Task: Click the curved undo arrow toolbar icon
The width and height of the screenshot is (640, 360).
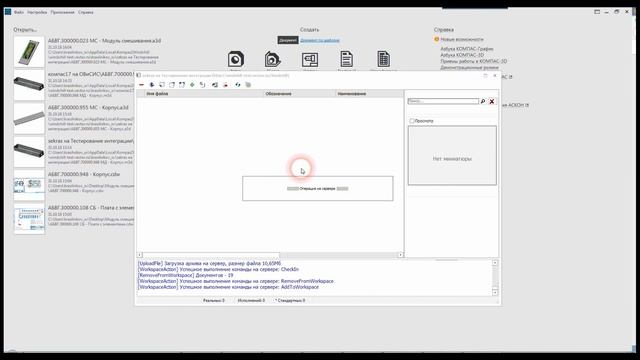Action: [202, 85]
